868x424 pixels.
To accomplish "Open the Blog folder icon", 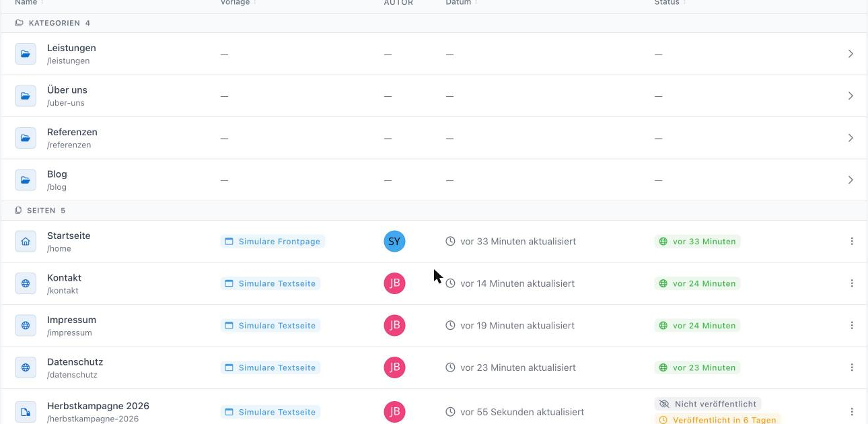I will [x=26, y=180].
